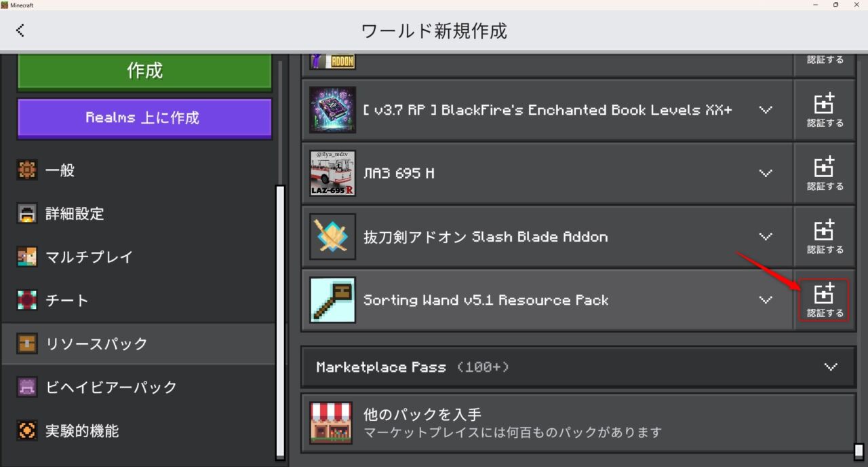Expand the Slash Blade Addon pack details
The width and height of the screenshot is (868, 467).
click(766, 237)
